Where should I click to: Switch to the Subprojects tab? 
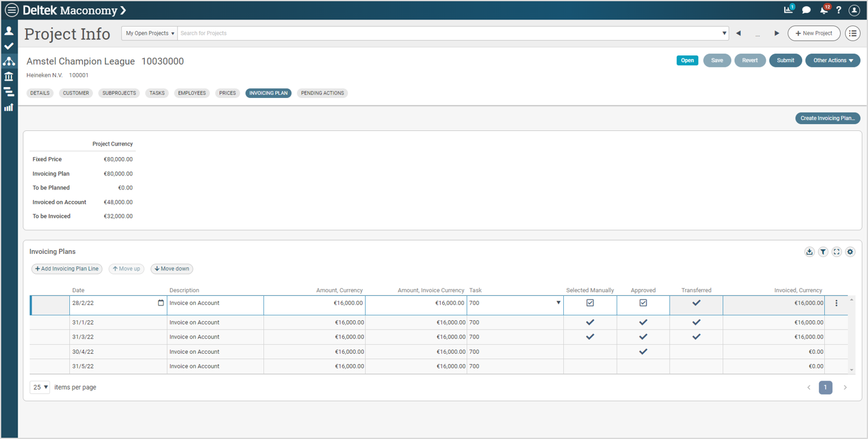(119, 93)
